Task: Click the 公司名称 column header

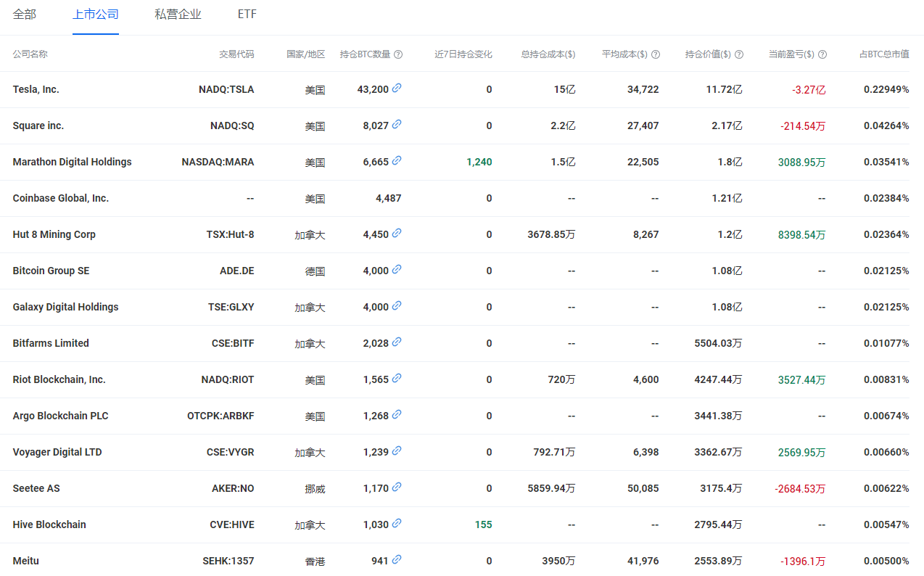Action: [x=30, y=54]
